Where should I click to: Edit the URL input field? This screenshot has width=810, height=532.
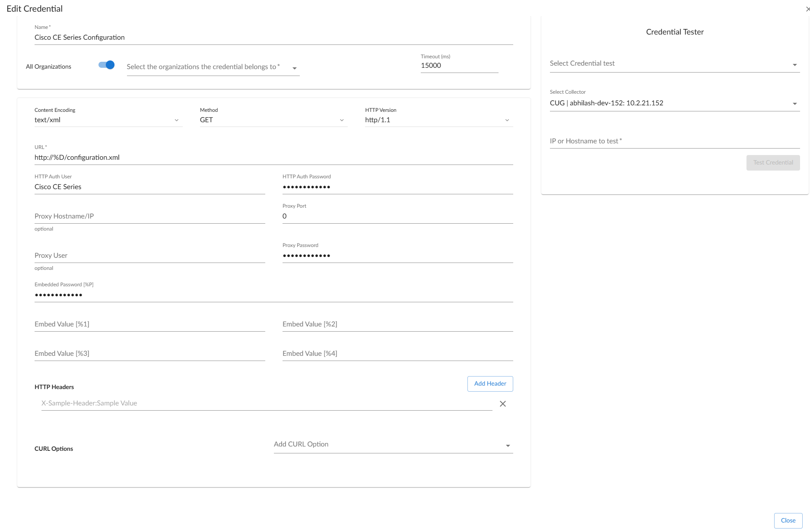[x=273, y=158]
